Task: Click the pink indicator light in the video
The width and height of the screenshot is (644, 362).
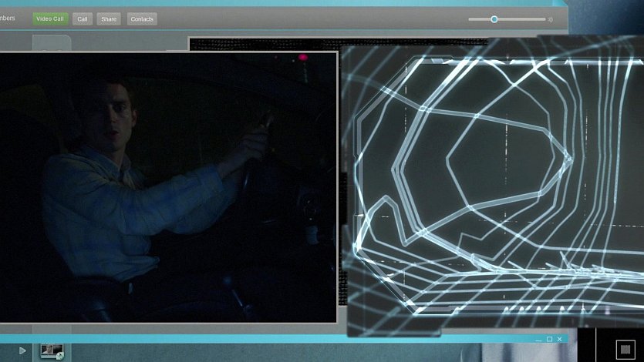Action: (x=303, y=58)
